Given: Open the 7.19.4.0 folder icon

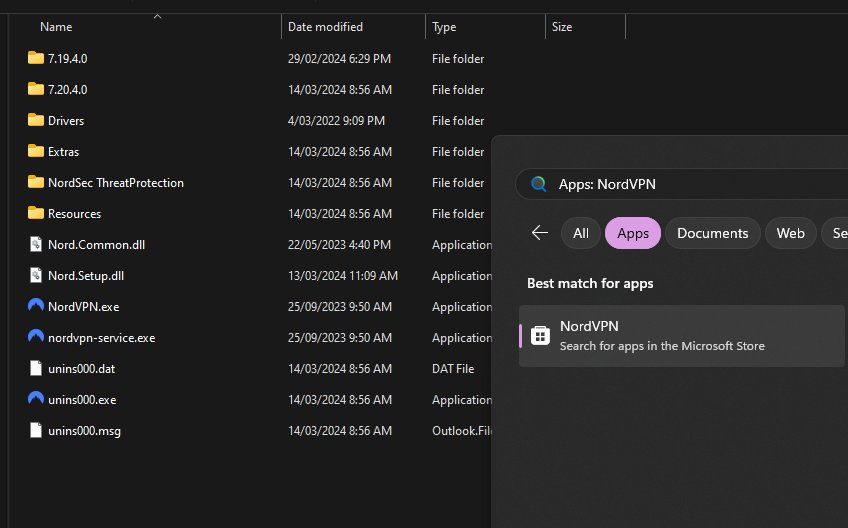Looking at the screenshot, I should pos(36,58).
